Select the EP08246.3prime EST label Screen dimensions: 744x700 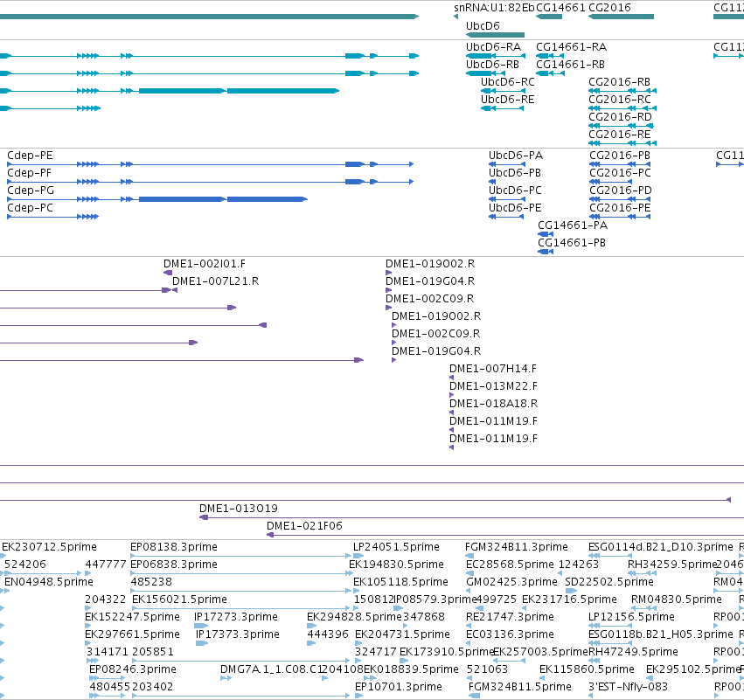coord(133,669)
